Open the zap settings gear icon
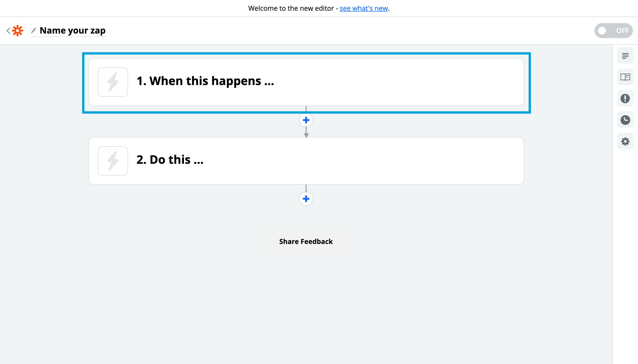 point(625,141)
